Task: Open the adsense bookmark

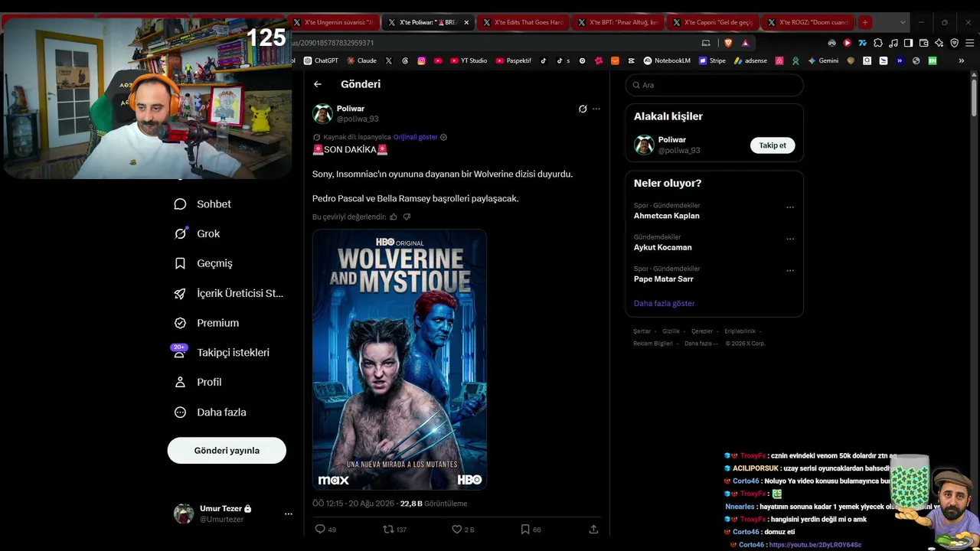Action: (750, 60)
